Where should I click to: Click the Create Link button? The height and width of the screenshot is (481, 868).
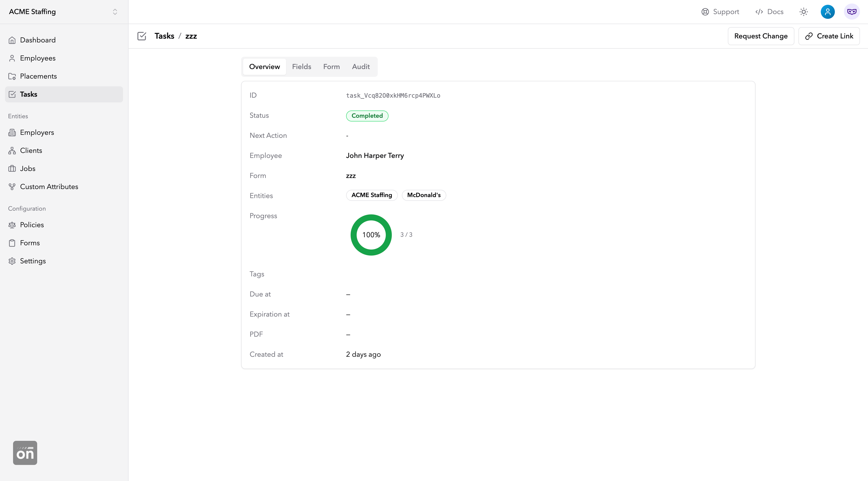click(x=829, y=36)
